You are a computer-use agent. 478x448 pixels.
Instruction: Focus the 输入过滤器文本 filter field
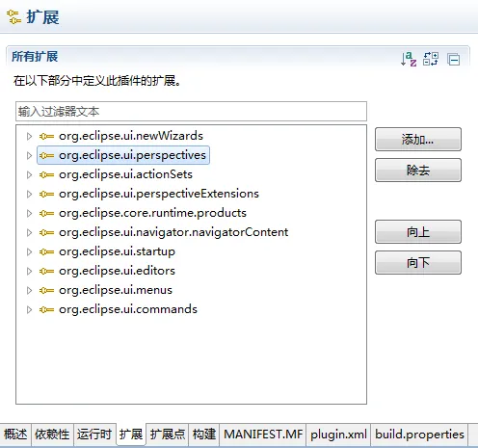point(191,112)
